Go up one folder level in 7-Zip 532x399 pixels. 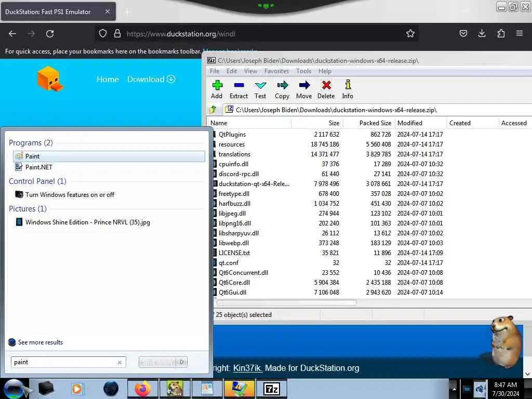(x=213, y=110)
